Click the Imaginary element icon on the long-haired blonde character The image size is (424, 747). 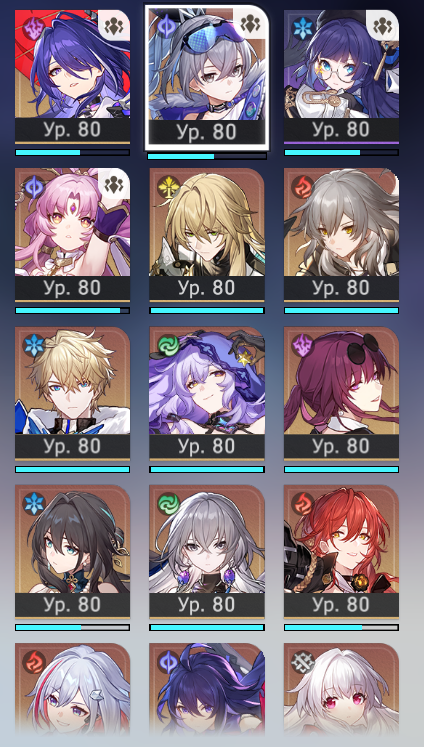coord(168,187)
